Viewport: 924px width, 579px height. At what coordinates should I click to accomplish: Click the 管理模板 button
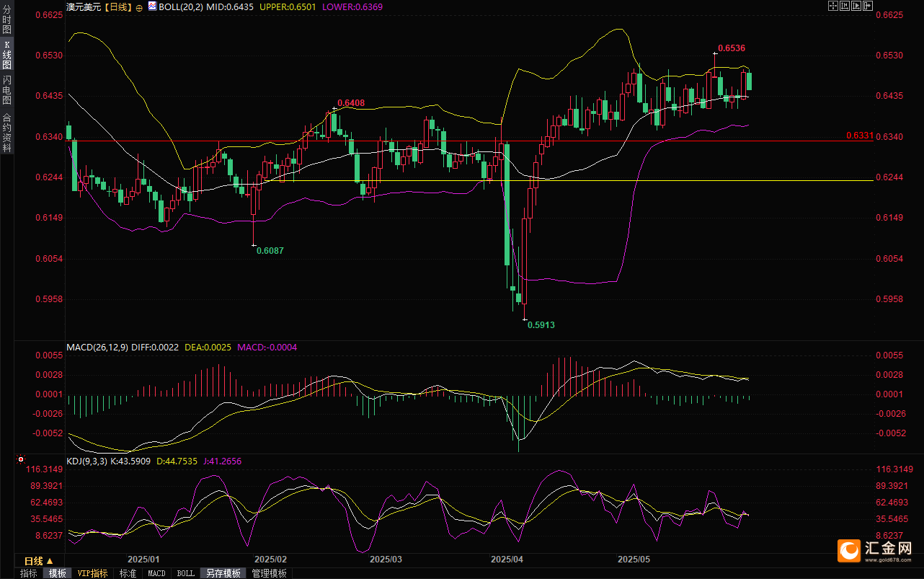point(269,573)
